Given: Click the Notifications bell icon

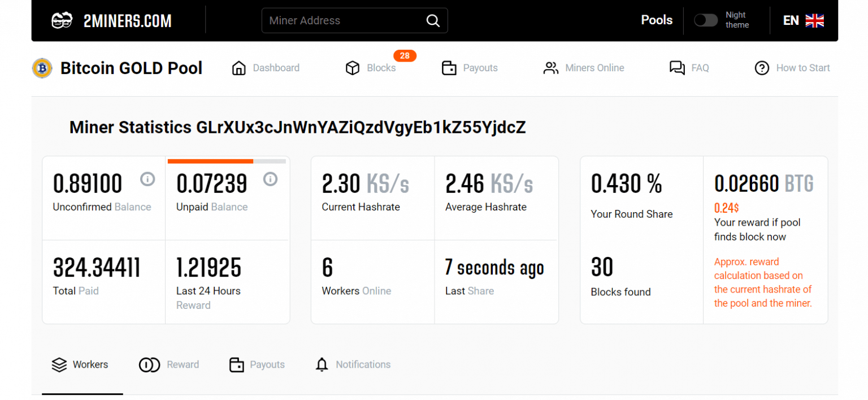Looking at the screenshot, I should coord(322,364).
